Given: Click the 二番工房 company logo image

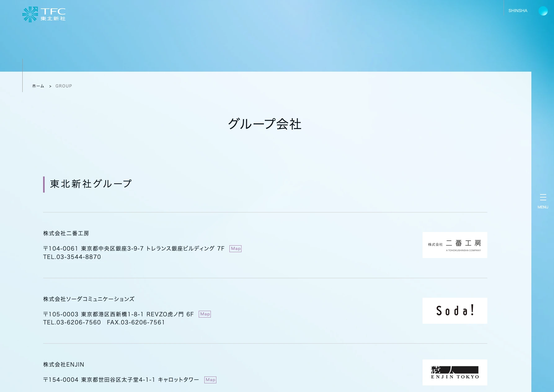Looking at the screenshot, I should click(x=454, y=245).
